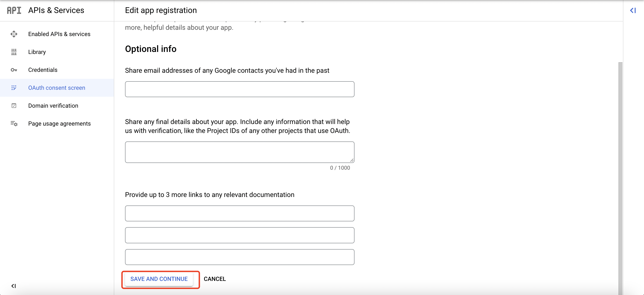
Task: Click the Credentials key icon
Action: (x=14, y=70)
